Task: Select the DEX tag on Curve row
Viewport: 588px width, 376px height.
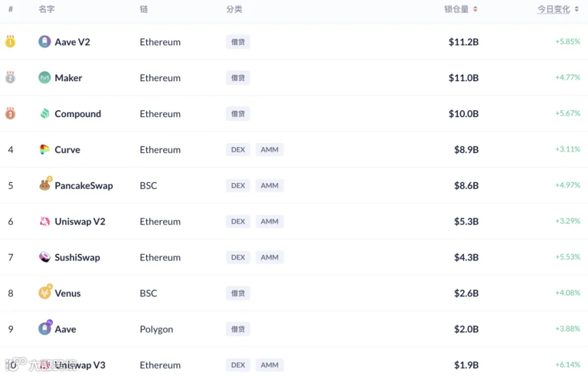Action: click(x=238, y=150)
